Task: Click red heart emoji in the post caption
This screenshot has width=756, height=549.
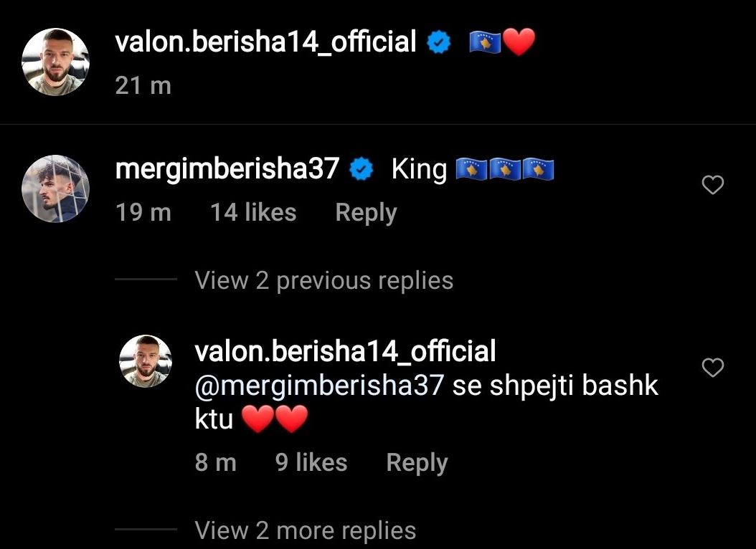Action: tap(519, 42)
